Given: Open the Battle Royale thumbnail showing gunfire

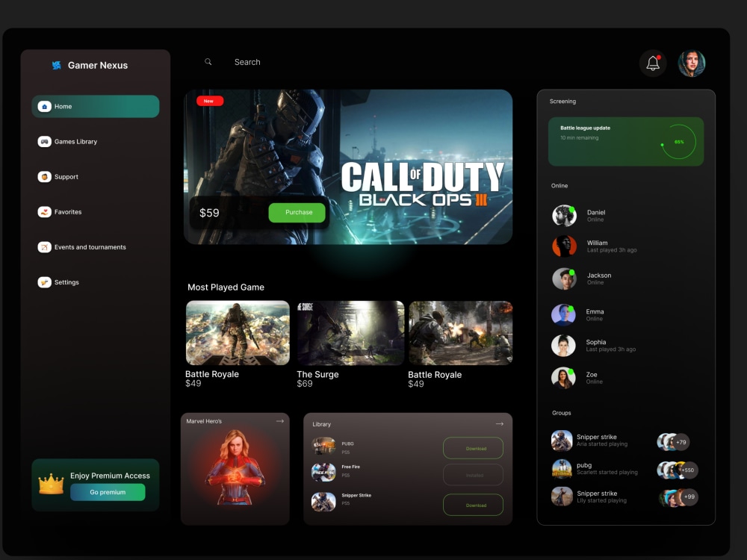Looking at the screenshot, I should pos(461,333).
